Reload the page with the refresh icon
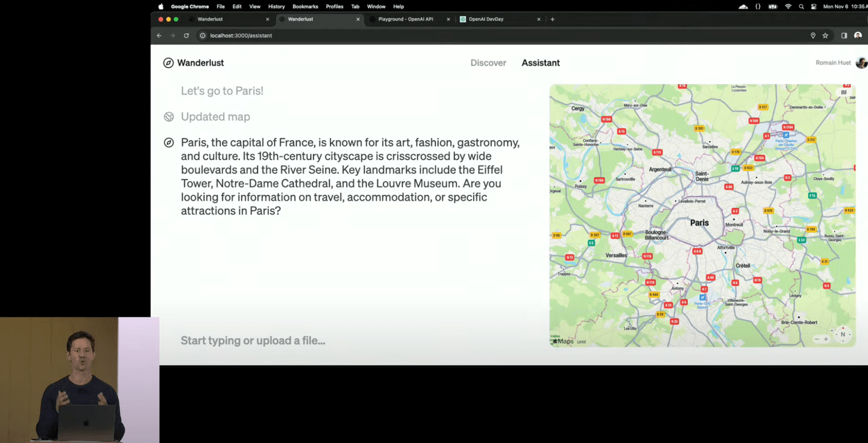868x443 pixels. pyautogui.click(x=186, y=36)
